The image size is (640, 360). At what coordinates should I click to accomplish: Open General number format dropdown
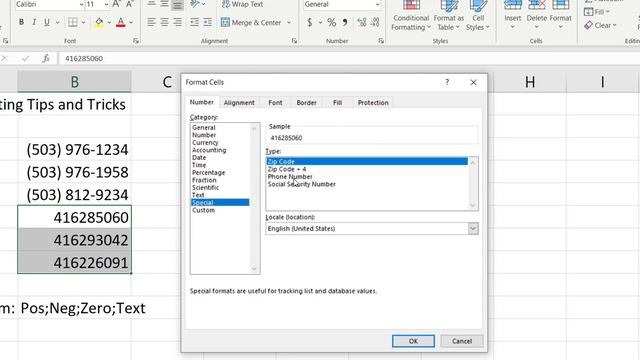point(378,4)
